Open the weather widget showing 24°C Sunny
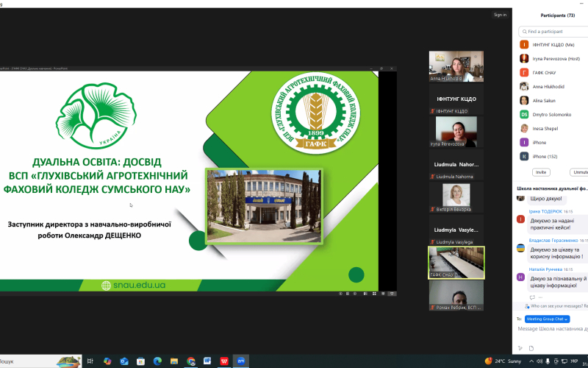The image size is (588, 368). point(503,361)
